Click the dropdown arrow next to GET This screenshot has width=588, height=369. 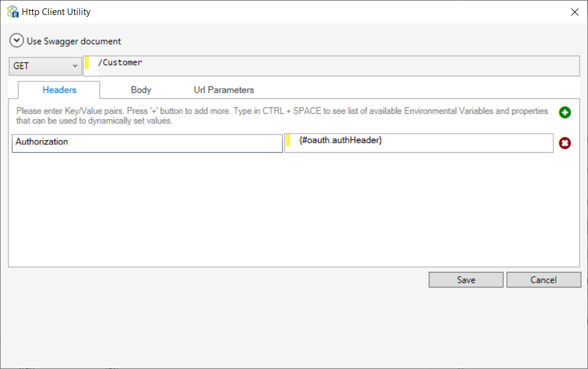coord(75,66)
